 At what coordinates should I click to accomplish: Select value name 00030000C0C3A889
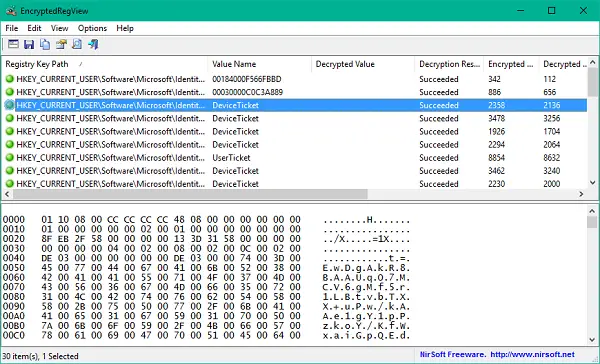tap(248, 92)
